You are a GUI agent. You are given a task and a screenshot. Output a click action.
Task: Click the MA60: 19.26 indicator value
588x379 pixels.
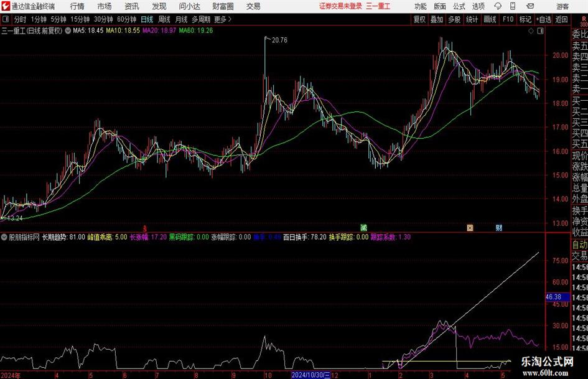pos(196,30)
